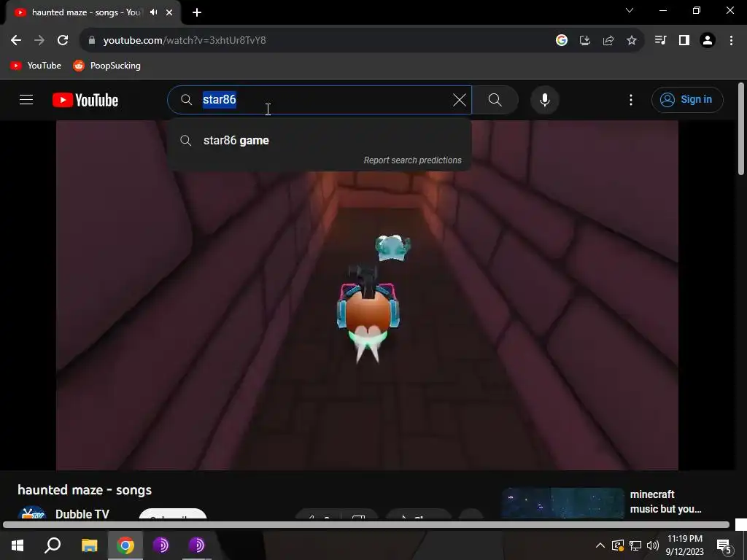Go to YouTube home via logo
The width and height of the screenshot is (747, 560).
point(85,100)
